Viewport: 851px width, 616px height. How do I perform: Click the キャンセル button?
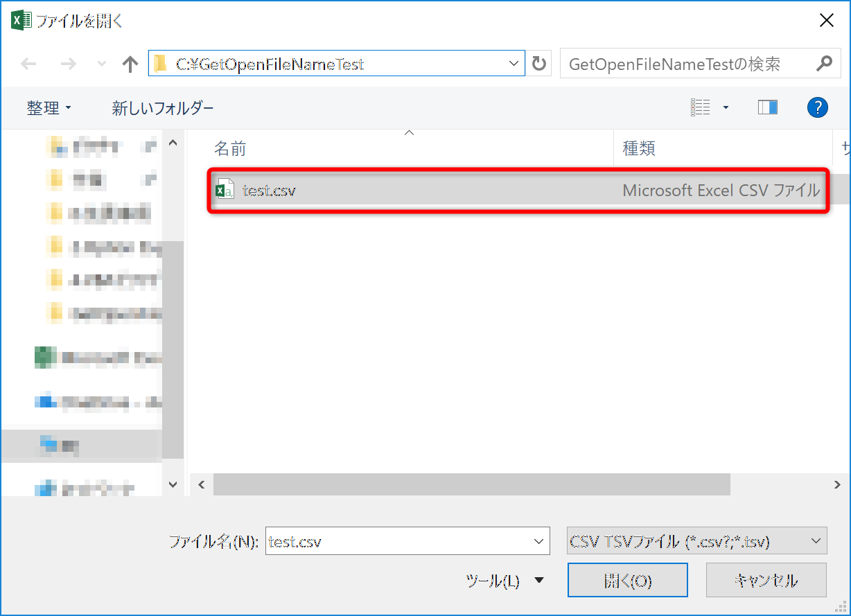coord(766,580)
